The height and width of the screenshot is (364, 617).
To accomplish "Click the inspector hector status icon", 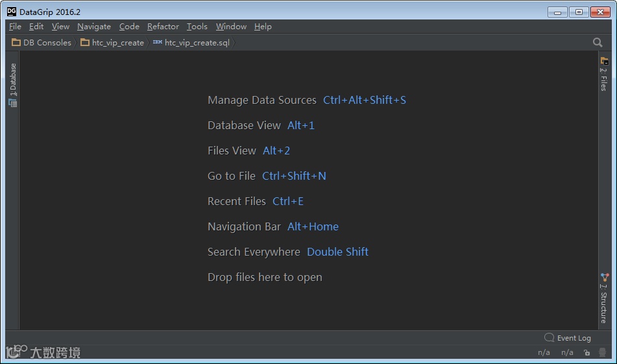I will (x=602, y=352).
